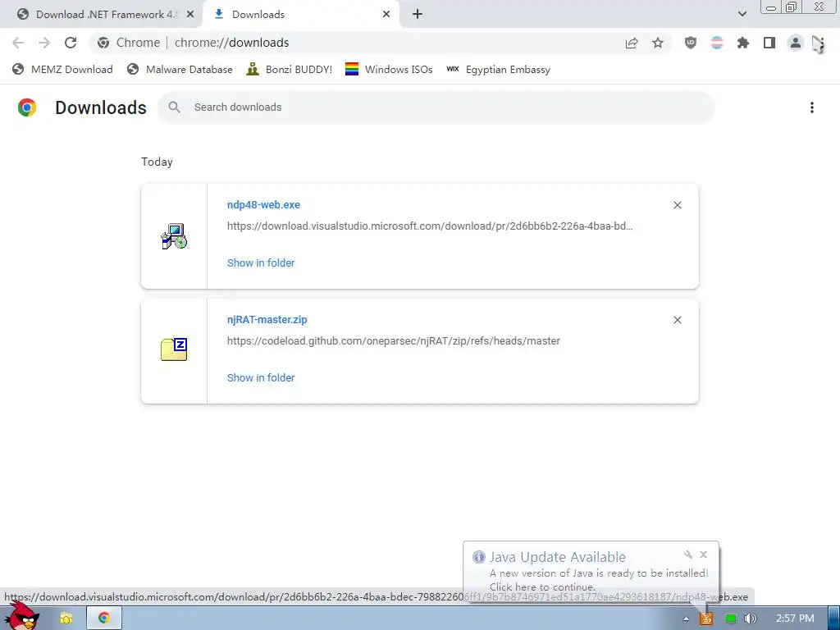This screenshot has width=840, height=630.
Task: Click the Chrome logo beside the Downloads heading
Action: [27, 107]
